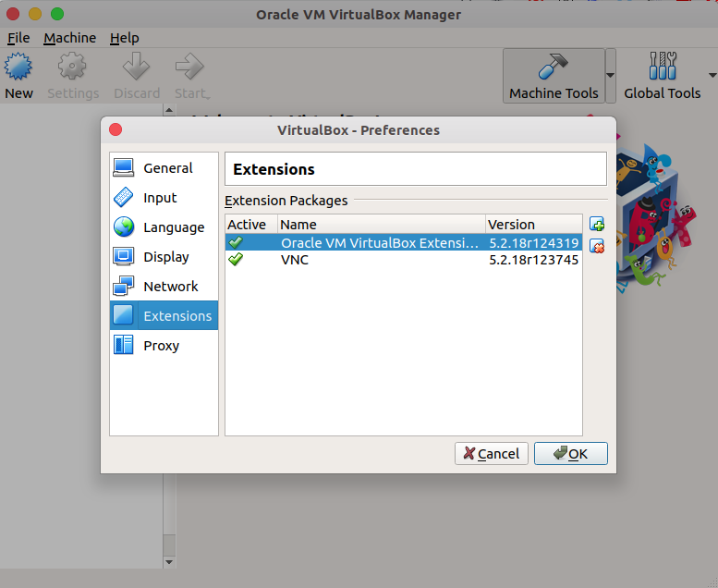
Task: Select the VNC extension row
Action: tap(404, 260)
